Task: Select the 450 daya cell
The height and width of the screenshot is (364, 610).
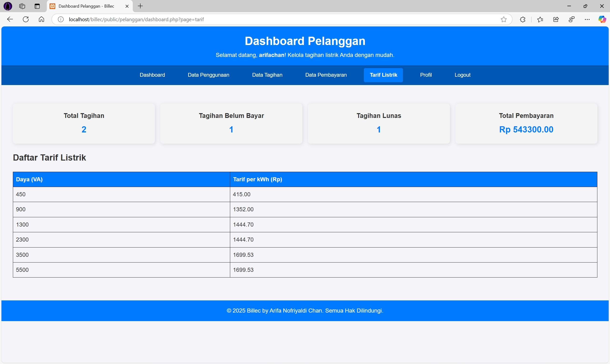Action: click(x=122, y=195)
